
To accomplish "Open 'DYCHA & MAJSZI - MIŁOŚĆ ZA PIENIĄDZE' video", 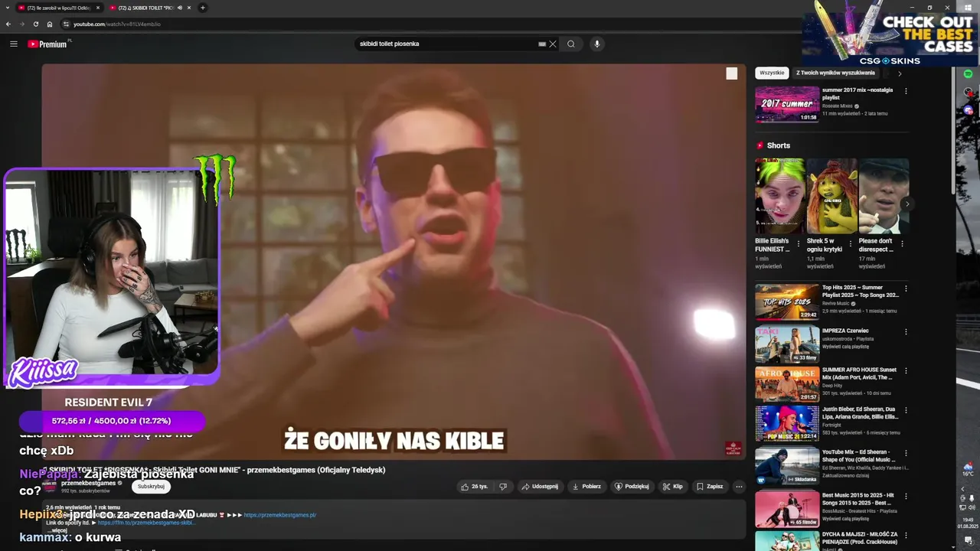I will click(787, 541).
